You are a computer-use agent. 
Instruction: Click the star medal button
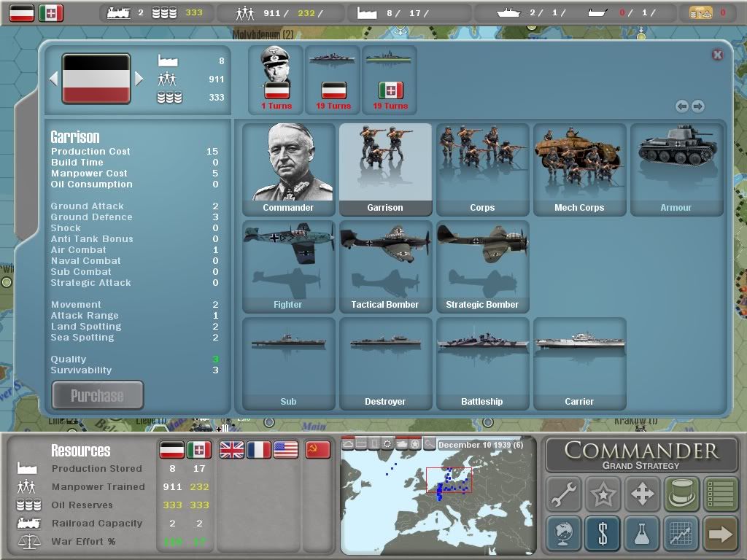pos(603,494)
